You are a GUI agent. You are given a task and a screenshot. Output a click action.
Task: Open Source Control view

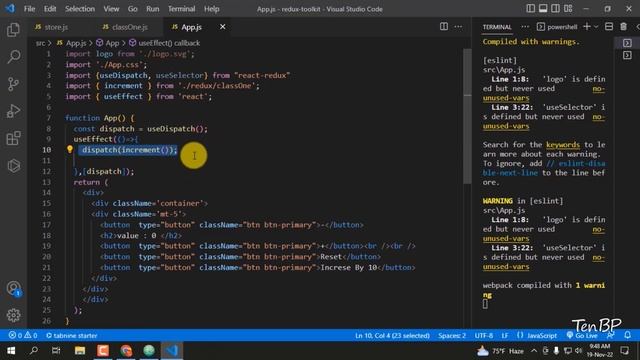tap(13, 84)
